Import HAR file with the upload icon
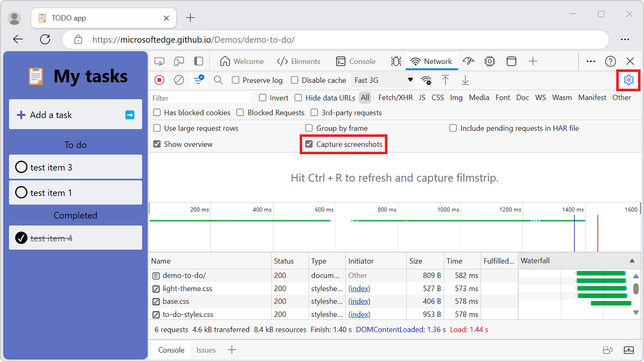The image size is (644, 362). [445, 80]
